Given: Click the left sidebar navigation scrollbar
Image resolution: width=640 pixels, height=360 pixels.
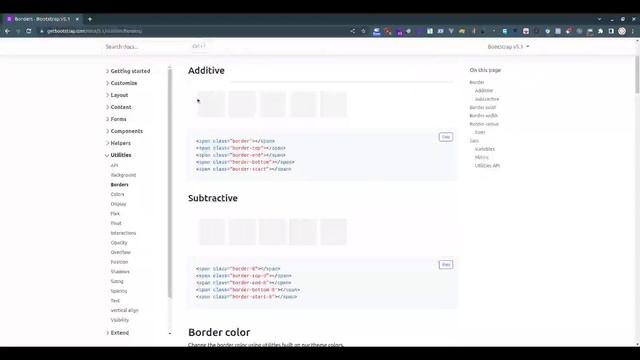Looking at the screenshot, I should coord(170,183).
